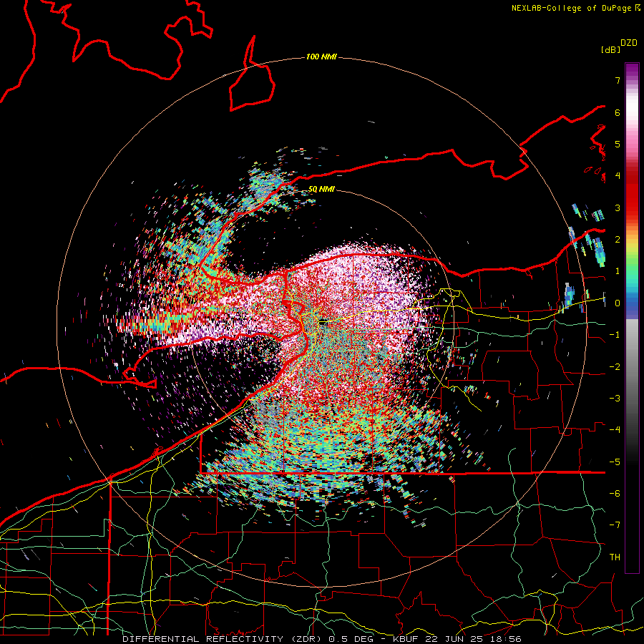Viewport: 644px width, 644px height.
Task: Click the 50 NMI range ring label
Action: tap(321, 189)
